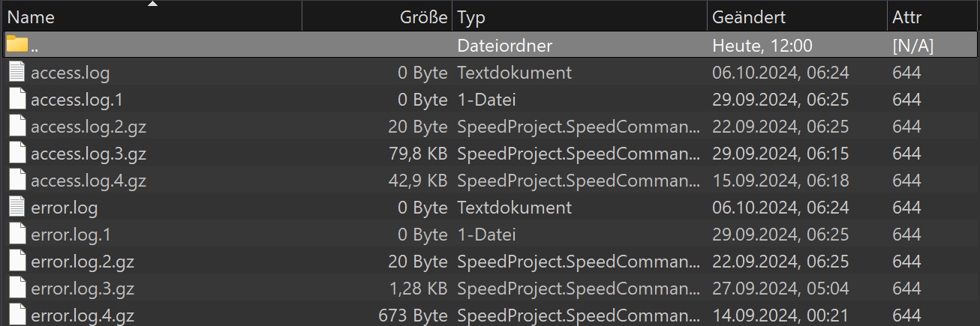Click the access.log.2.gz file icon

point(17,127)
